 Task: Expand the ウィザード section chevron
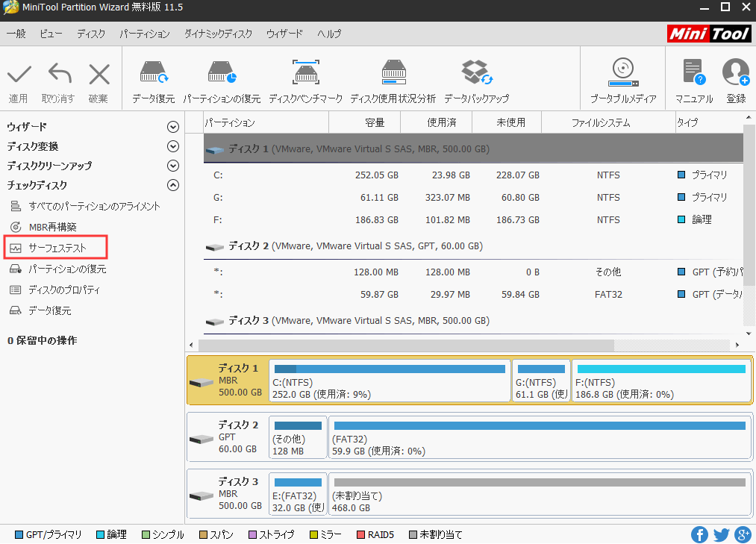point(172,127)
